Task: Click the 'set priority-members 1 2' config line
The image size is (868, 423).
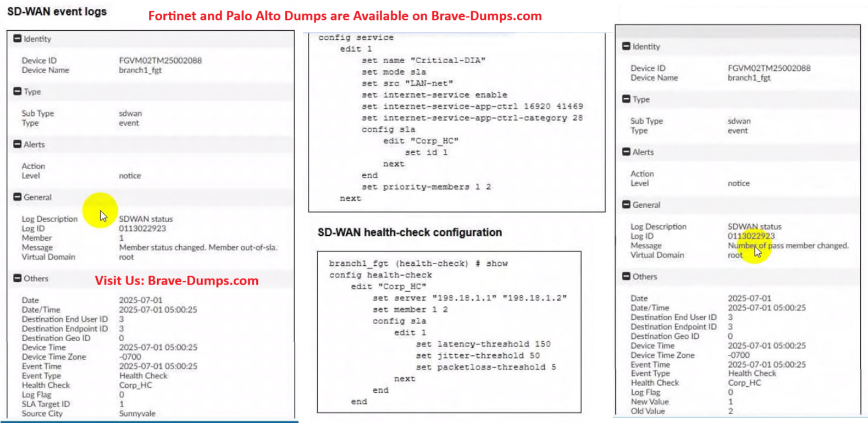Action: pos(426,187)
